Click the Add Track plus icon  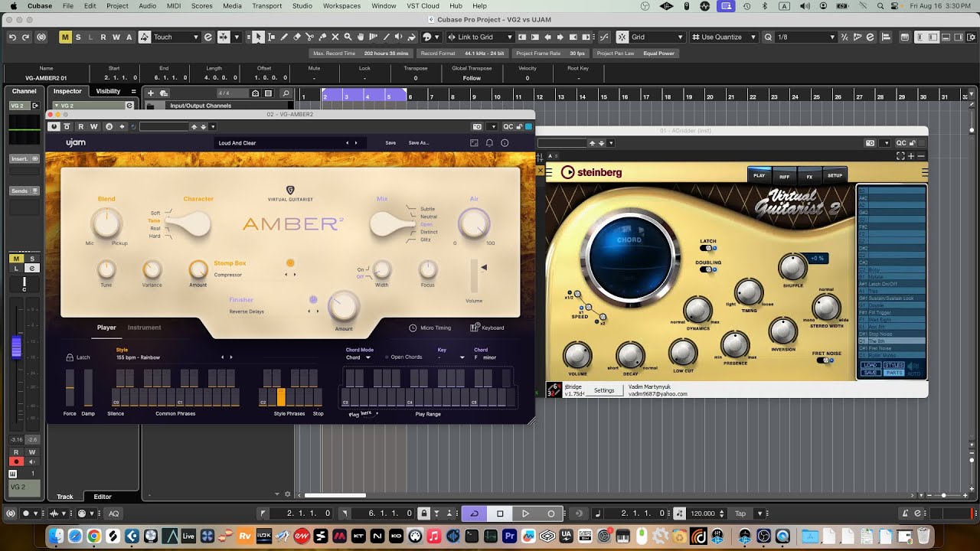click(151, 93)
